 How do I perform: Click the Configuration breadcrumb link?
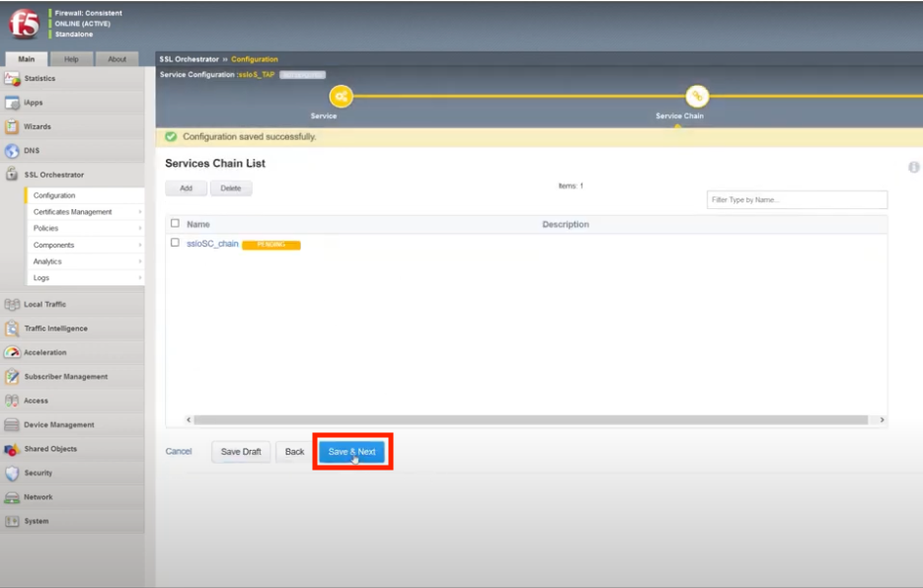pos(255,59)
